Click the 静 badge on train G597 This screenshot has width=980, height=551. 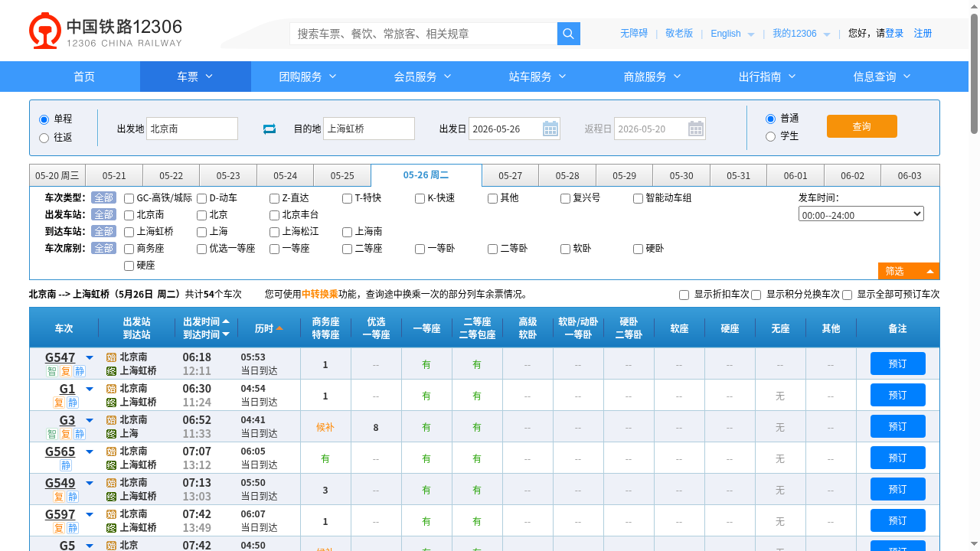(73, 528)
